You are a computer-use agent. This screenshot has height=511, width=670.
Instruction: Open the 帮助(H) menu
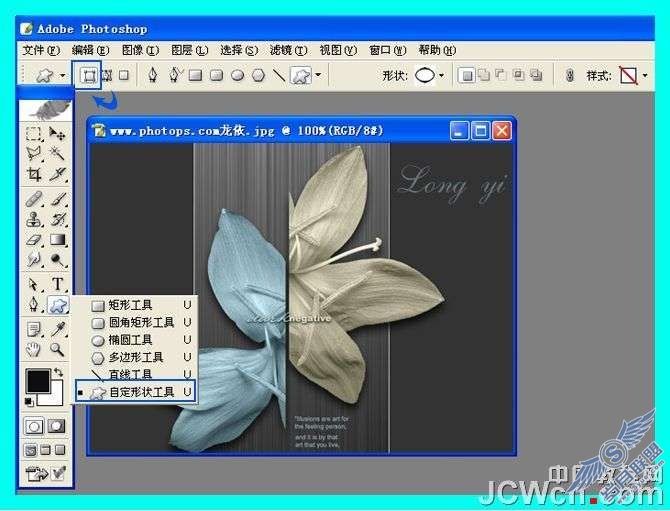coord(437,50)
